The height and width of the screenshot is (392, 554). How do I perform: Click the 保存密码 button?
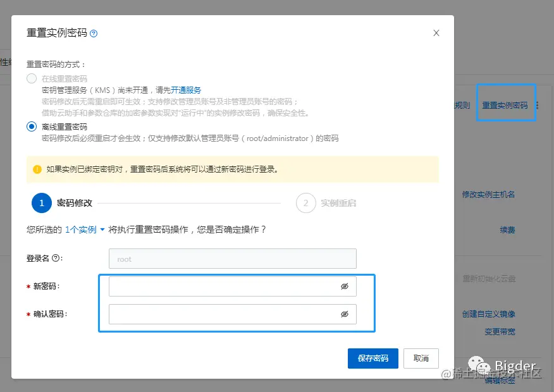(374, 358)
